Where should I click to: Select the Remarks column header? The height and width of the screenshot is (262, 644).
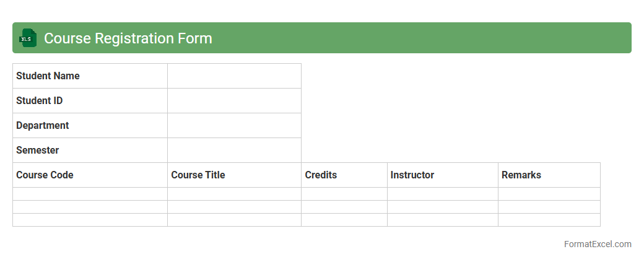click(x=549, y=175)
